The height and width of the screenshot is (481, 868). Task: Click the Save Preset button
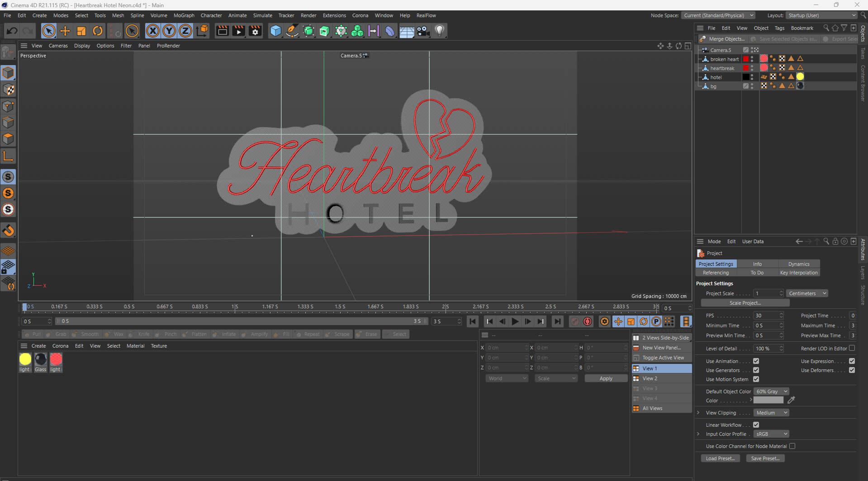tap(765, 458)
